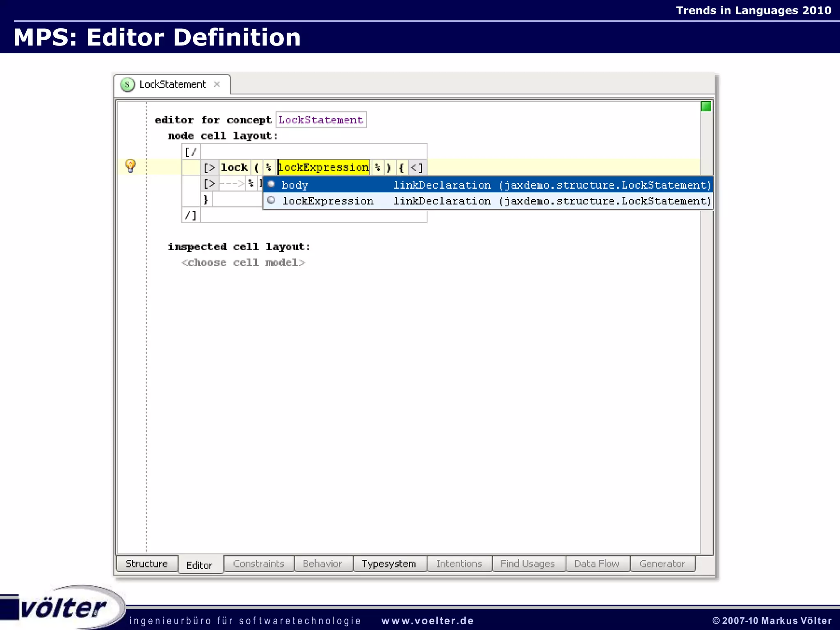Close the LockStatement tab

click(x=217, y=84)
